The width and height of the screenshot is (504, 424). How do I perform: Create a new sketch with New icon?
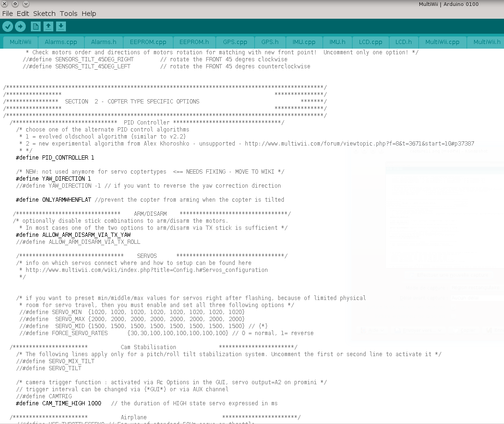[x=36, y=27]
